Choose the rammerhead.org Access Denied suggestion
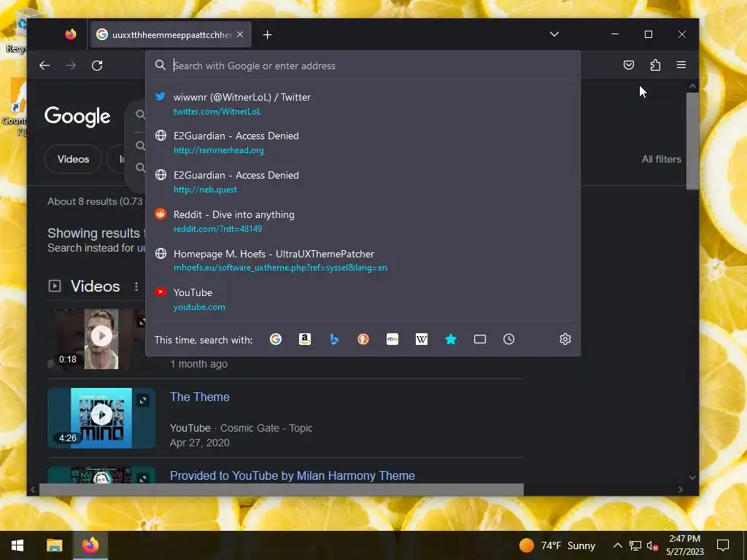Viewport: 747px width, 560px height. point(363,143)
